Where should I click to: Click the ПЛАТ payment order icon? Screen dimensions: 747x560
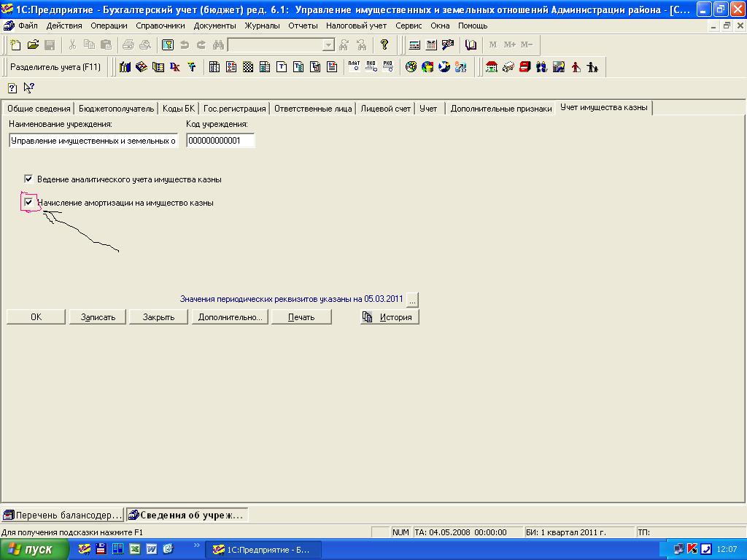pyautogui.click(x=355, y=67)
